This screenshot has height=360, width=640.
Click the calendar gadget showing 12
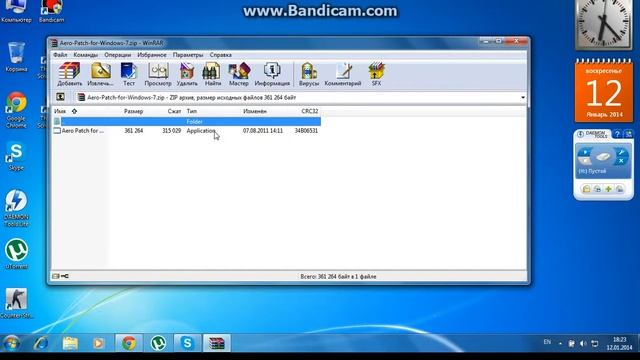tap(604, 91)
